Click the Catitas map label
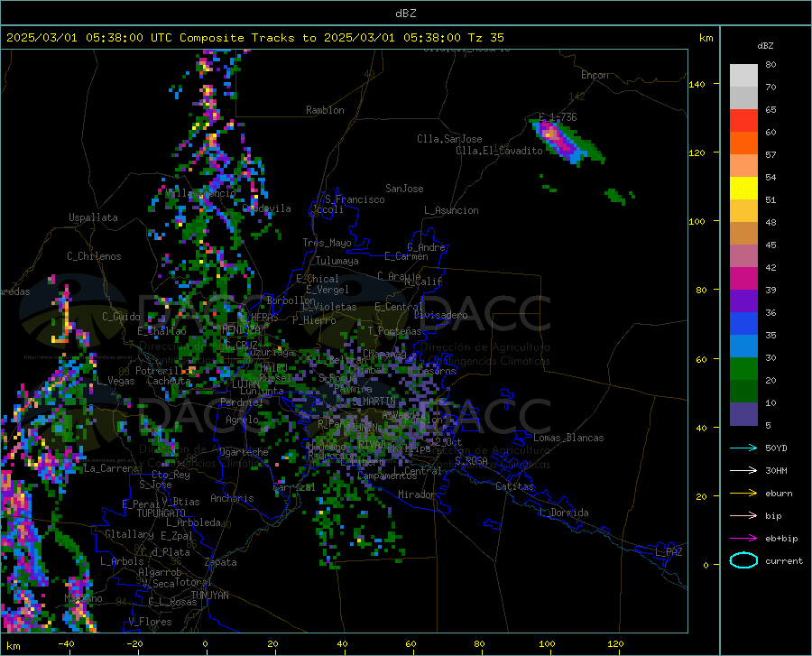 click(x=514, y=486)
